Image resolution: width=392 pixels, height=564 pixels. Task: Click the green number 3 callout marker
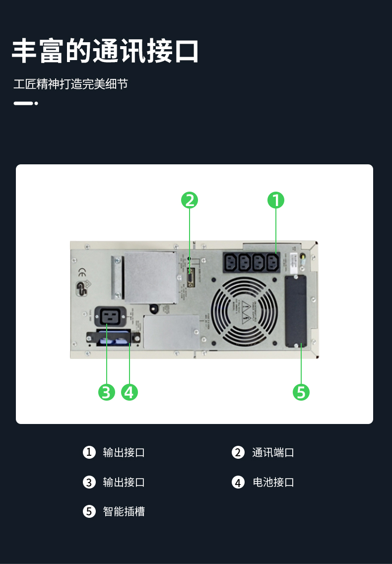click(x=107, y=392)
